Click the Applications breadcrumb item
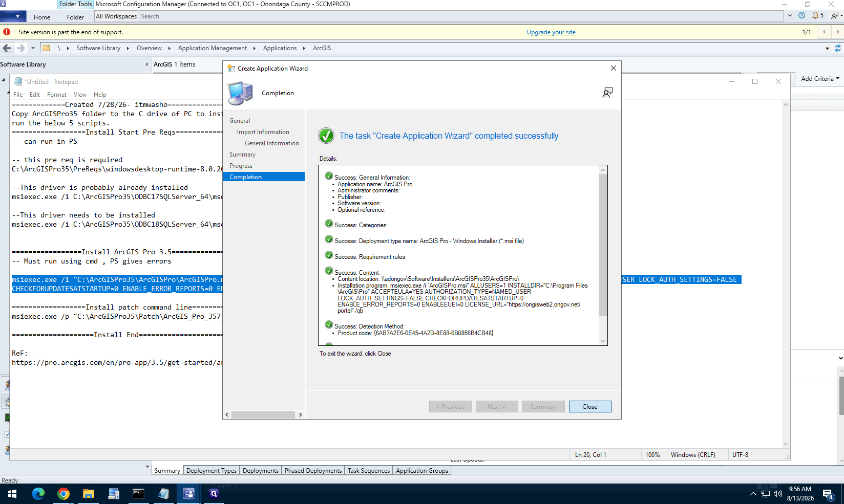The width and height of the screenshot is (844, 504). 280,48
